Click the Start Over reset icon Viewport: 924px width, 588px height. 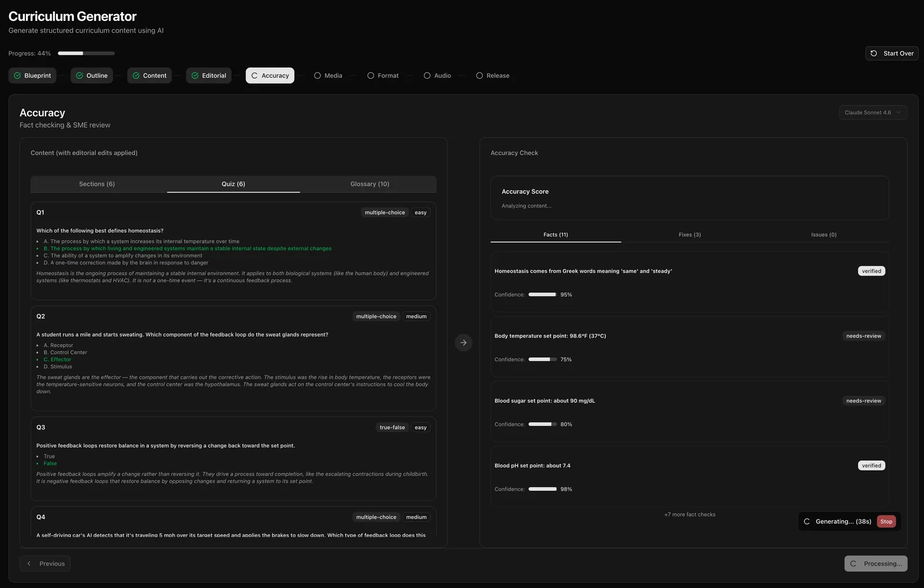pos(874,53)
